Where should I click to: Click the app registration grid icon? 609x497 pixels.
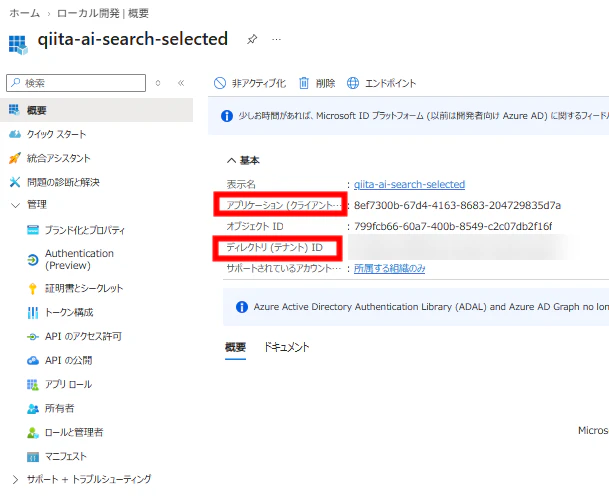tap(18, 44)
